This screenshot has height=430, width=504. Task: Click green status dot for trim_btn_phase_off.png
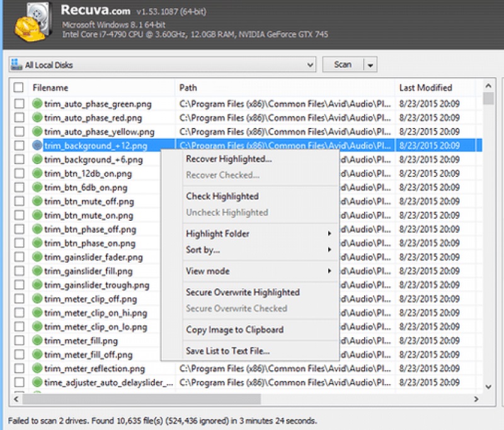point(38,229)
